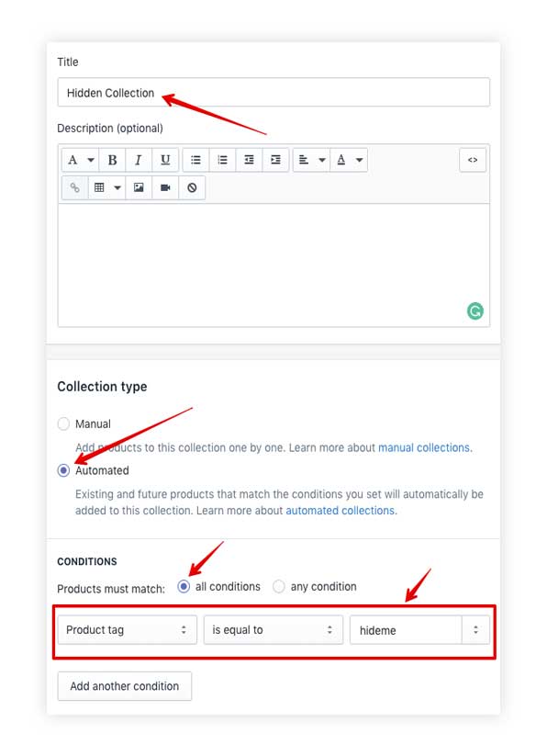Choose the any condition option
Screen dimensions: 547x756
[279, 587]
